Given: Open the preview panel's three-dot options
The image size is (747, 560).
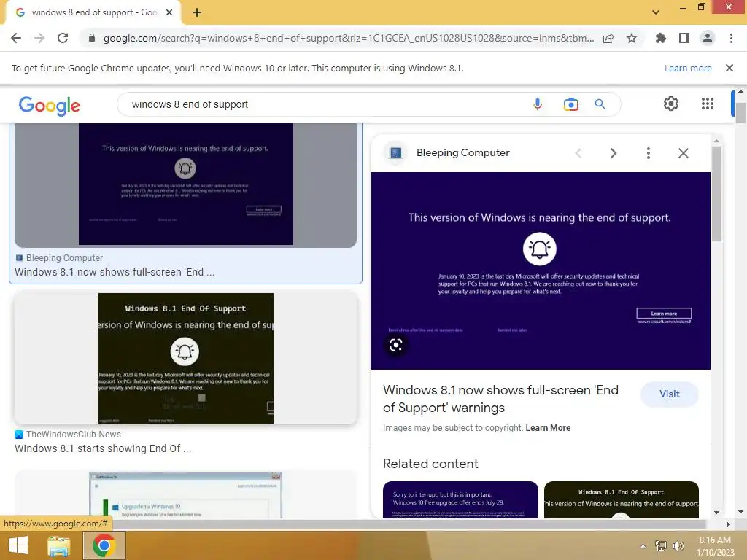Looking at the screenshot, I should tap(648, 153).
